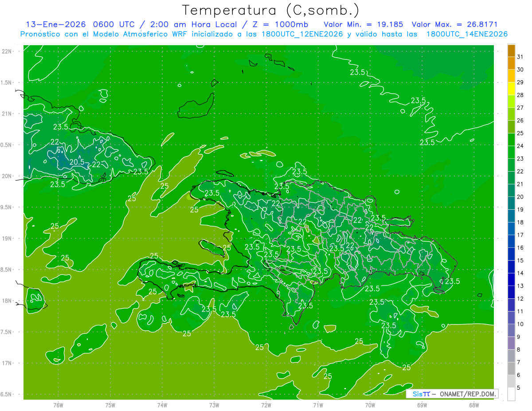This screenshot has width=532, height=411.
Task: Pick the yellow legend swatch between 28 and 29
Action: coord(511,89)
